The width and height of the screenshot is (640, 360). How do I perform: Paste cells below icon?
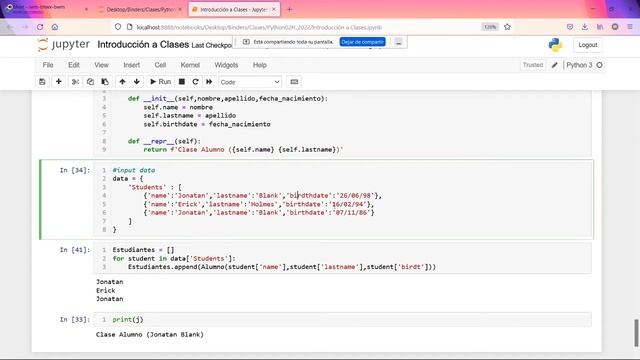[105, 82]
